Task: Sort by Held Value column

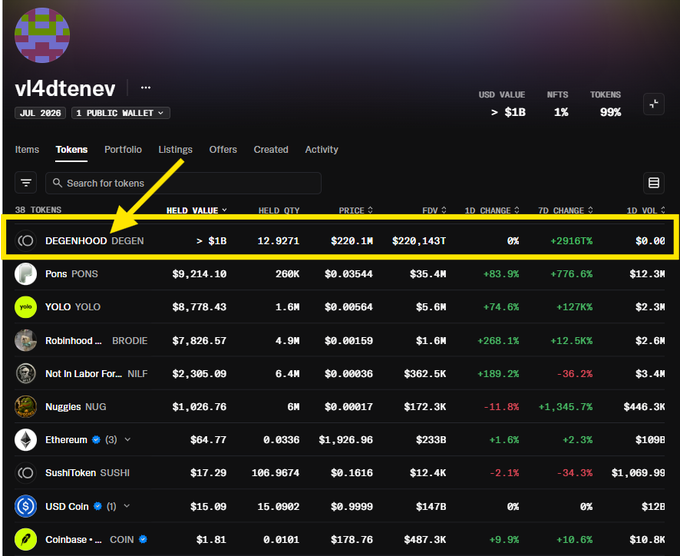Action: pos(196,210)
